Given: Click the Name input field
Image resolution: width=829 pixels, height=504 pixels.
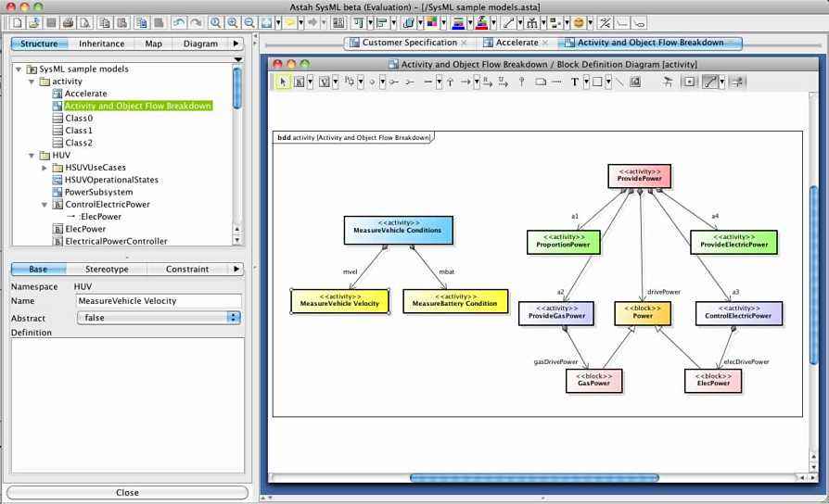Looking at the screenshot, I should coord(159,301).
